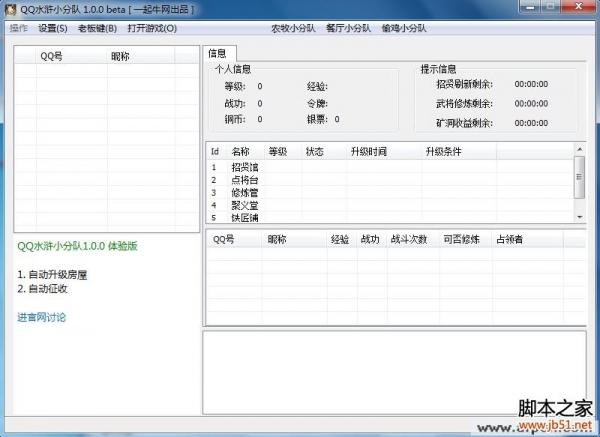Select the 点将台 row

(x=390, y=180)
